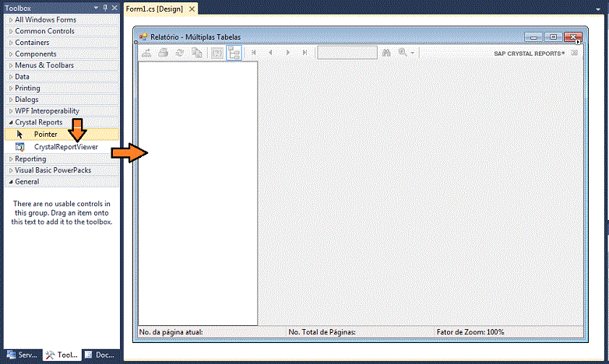Viewport: 609px width, 364px height.
Task: Click the Export Report icon in viewer toolbar
Action: 146,53
